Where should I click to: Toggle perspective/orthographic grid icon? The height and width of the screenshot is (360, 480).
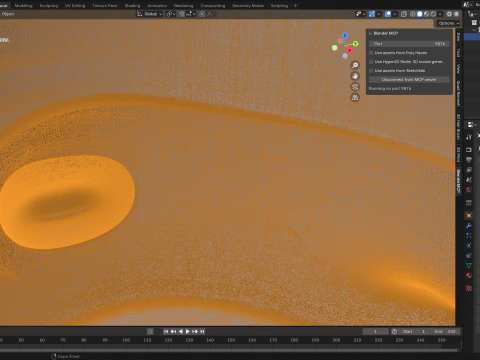point(355,97)
